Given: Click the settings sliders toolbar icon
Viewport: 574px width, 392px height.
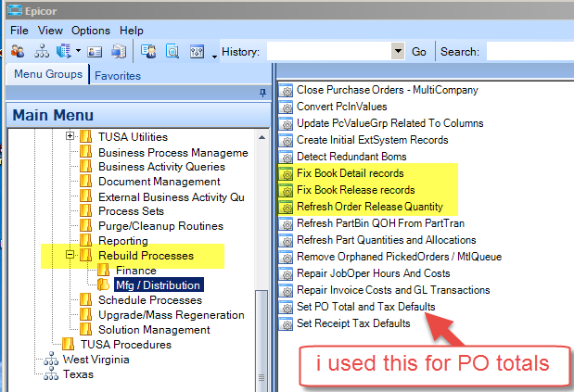Looking at the screenshot, I should (x=197, y=52).
